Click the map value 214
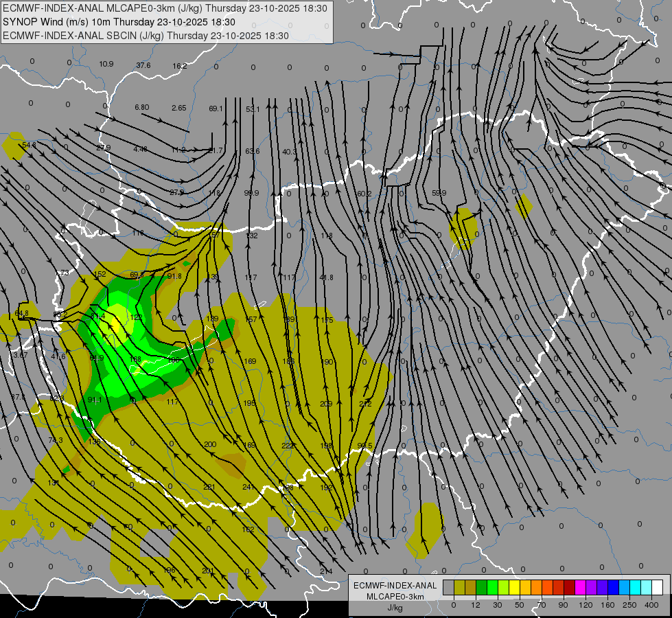 click(x=326, y=571)
